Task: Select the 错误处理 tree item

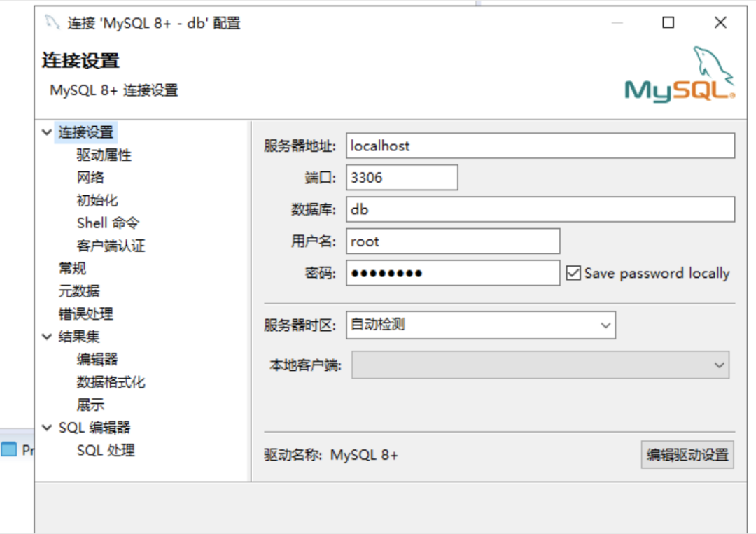Action: [86, 314]
